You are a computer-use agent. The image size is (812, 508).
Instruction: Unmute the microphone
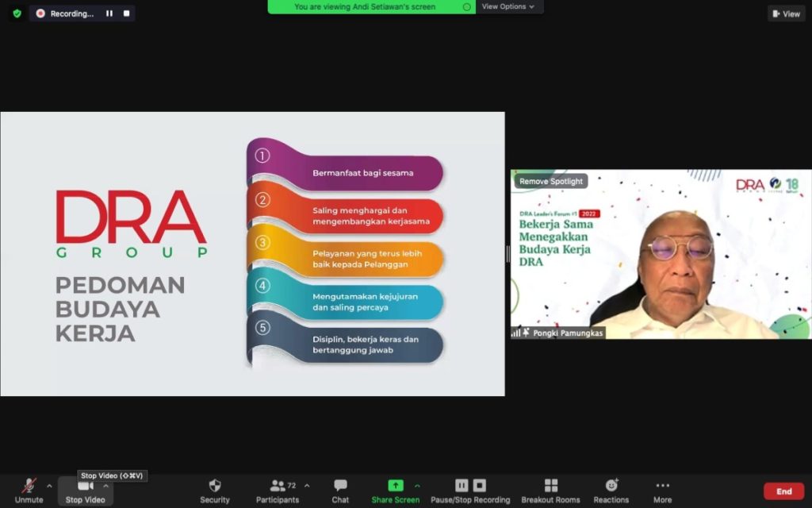[x=29, y=491]
